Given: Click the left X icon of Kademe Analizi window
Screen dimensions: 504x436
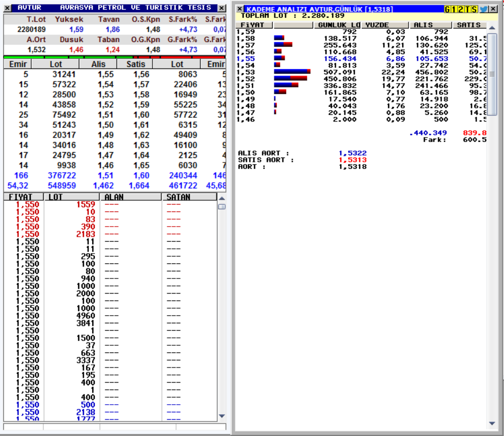Looking at the screenshot, I should tap(240, 9).
